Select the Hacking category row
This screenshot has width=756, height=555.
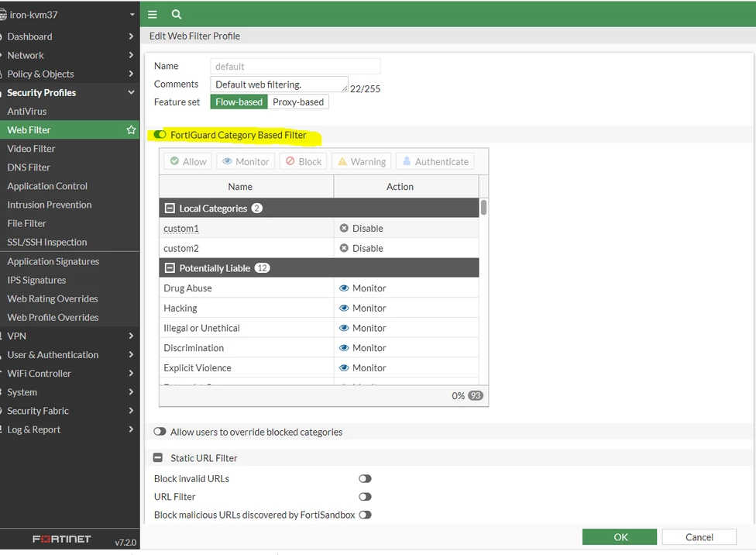318,308
